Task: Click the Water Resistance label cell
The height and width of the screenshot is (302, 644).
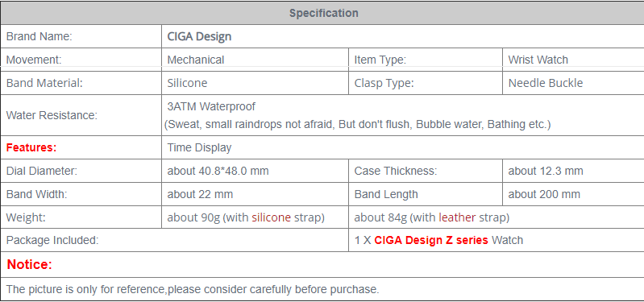Action: pyautogui.click(x=81, y=115)
